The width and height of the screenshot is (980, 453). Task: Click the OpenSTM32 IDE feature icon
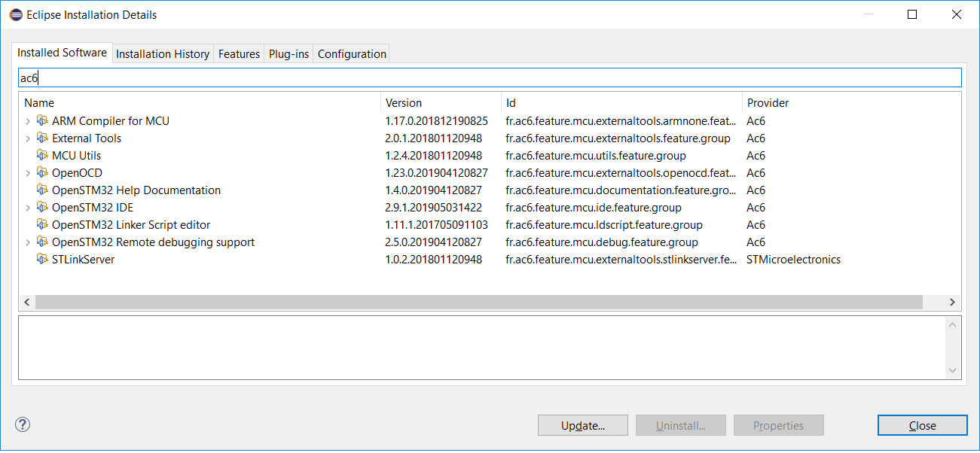pos(42,208)
